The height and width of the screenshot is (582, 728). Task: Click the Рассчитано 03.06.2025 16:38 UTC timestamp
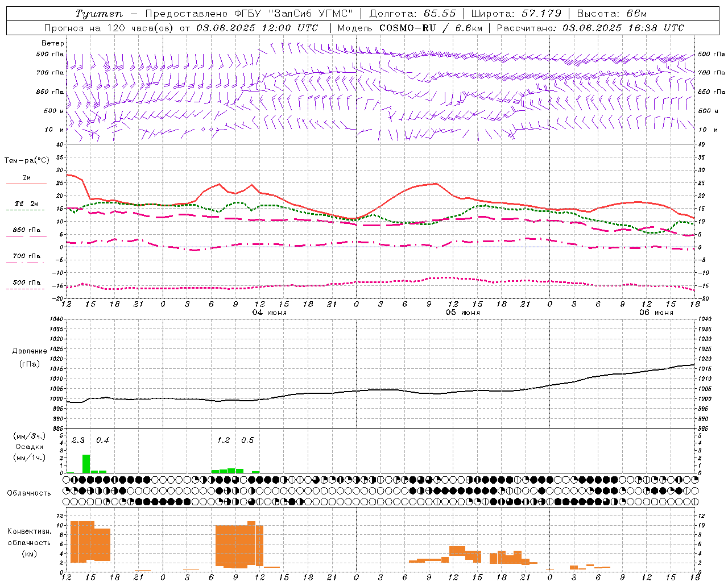590,28
